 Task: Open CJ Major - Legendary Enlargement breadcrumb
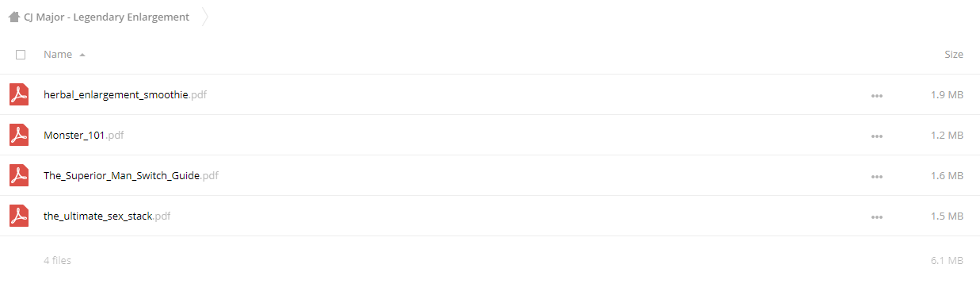(107, 17)
